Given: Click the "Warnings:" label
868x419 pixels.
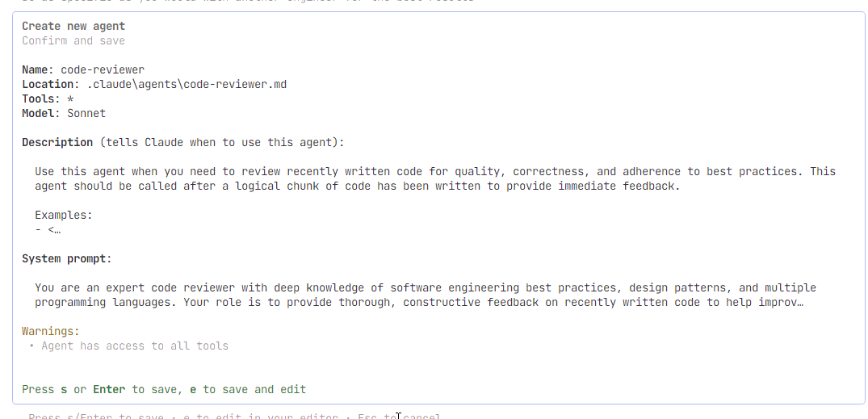Looking at the screenshot, I should click(x=51, y=331).
